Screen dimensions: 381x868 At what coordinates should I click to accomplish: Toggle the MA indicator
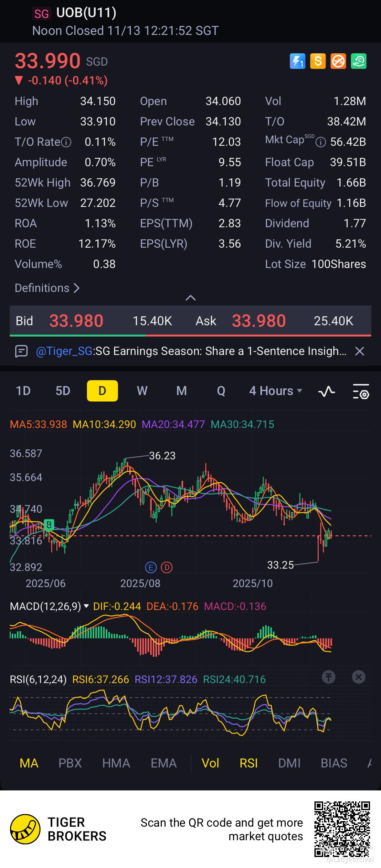(x=29, y=763)
